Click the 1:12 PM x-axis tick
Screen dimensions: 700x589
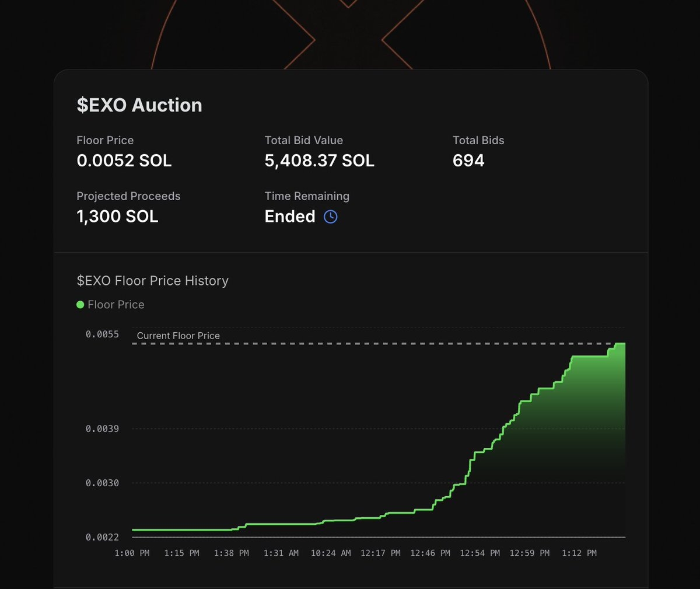(579, 553)
